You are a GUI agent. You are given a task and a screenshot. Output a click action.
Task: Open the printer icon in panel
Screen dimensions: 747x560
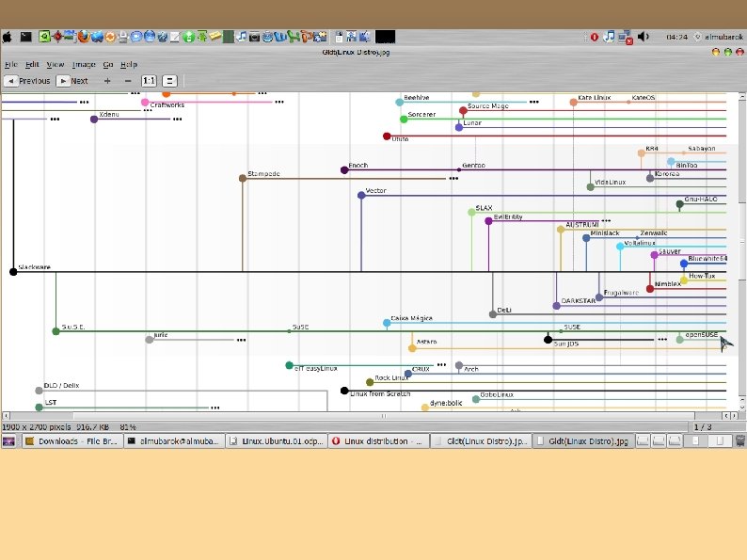pos(123,37)
